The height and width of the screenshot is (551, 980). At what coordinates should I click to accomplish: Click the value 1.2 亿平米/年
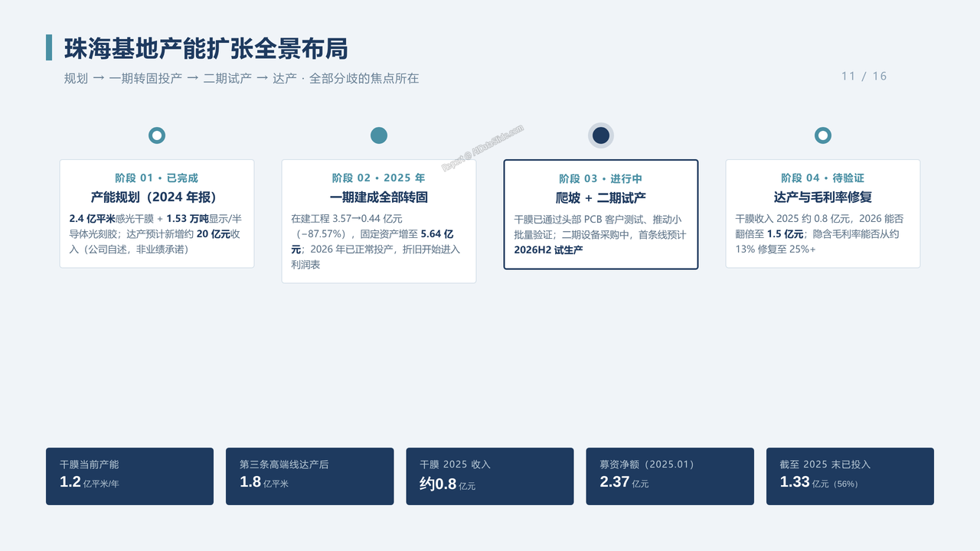pyautogui.click(x=90, y=482)
